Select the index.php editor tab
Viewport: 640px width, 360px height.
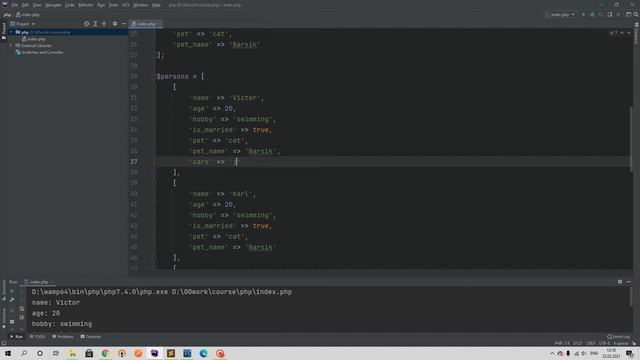pyautogui.click(x=146, y=24)
